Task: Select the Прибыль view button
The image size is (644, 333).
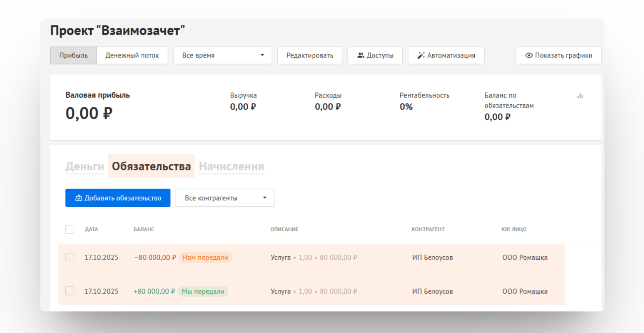Action: pyautogui.click(x=73, y=55)
